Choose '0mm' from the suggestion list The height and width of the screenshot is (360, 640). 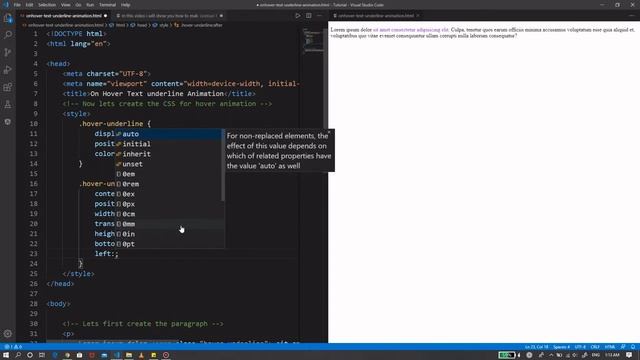(169, 224)
